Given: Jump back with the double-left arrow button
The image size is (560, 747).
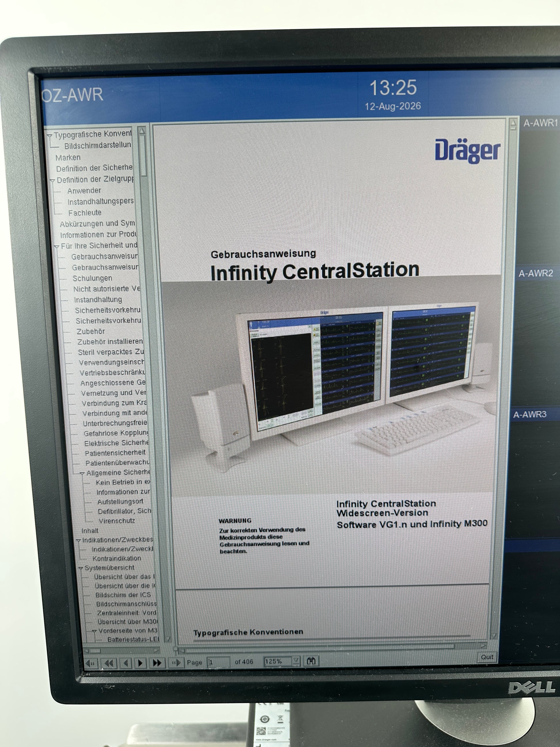Looking at the screenshot, I should 108,663.
